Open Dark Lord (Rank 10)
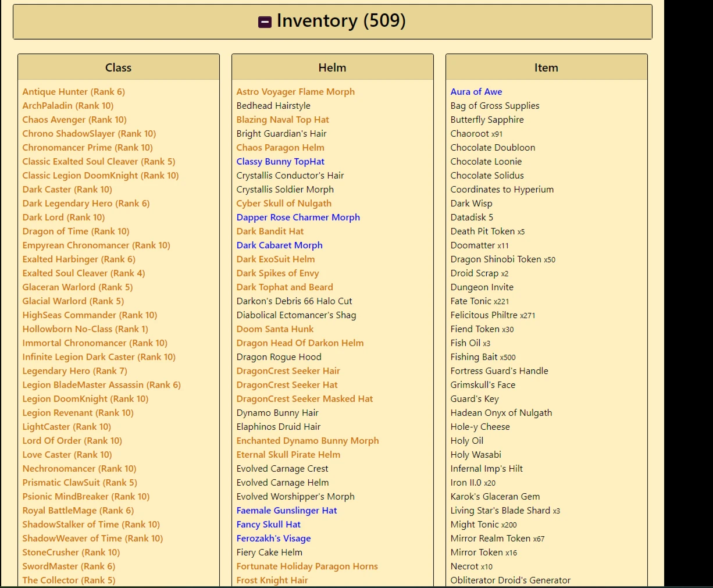Screen dimensions: 713x588 (x=64, y=218)
